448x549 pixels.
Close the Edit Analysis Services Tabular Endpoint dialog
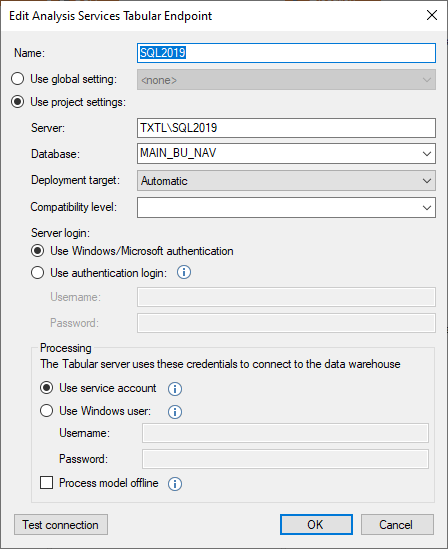coord(432,15)
